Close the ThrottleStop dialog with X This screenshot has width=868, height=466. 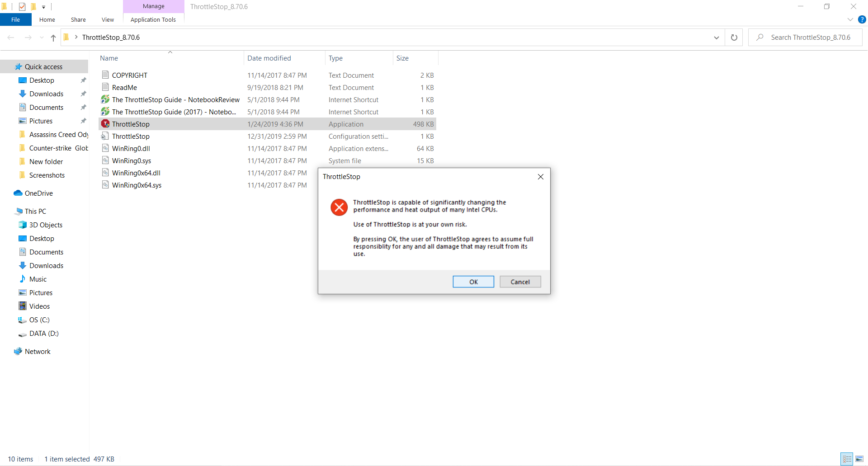(540, 177)
